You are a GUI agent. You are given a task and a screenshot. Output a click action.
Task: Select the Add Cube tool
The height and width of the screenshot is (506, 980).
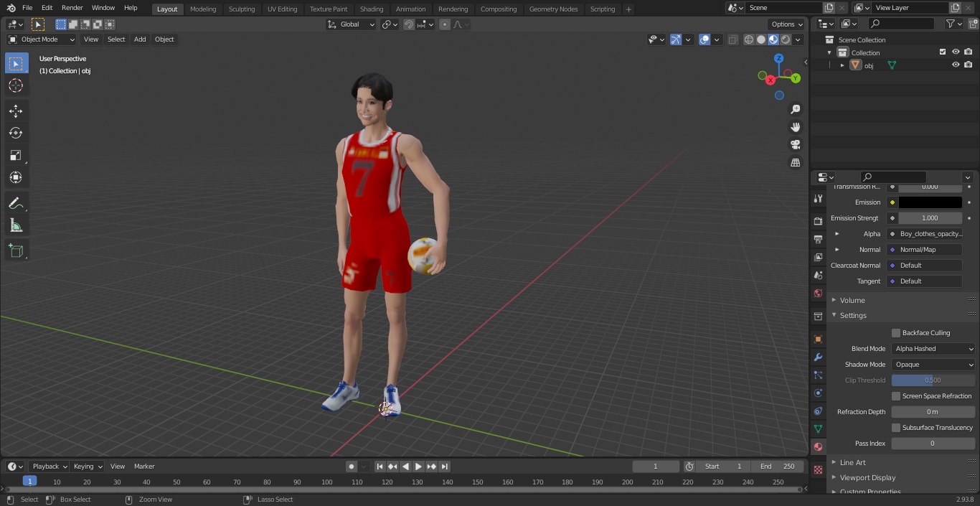click(x=16, y=251)
